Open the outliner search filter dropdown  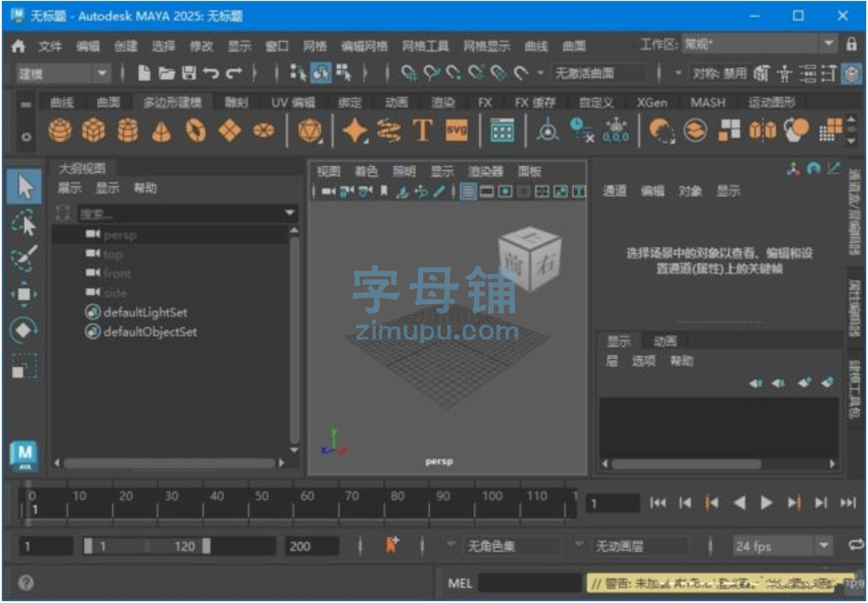click(x=290, y=213)
